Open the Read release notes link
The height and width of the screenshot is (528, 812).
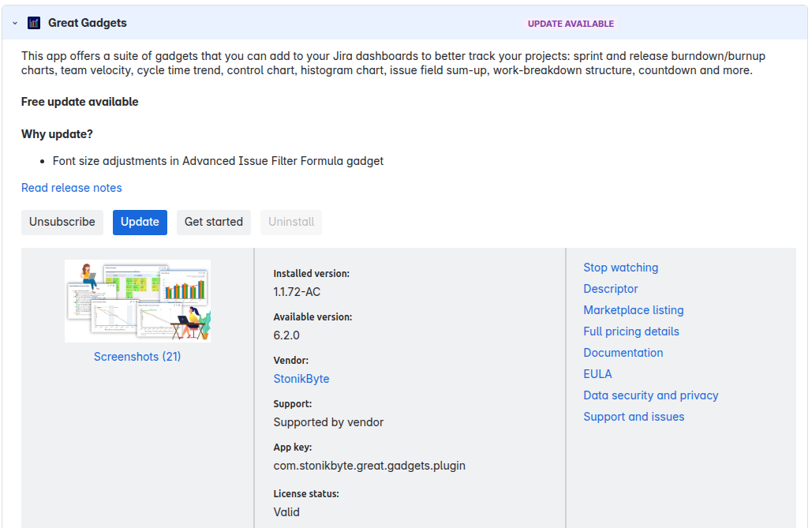pos(72,188)
